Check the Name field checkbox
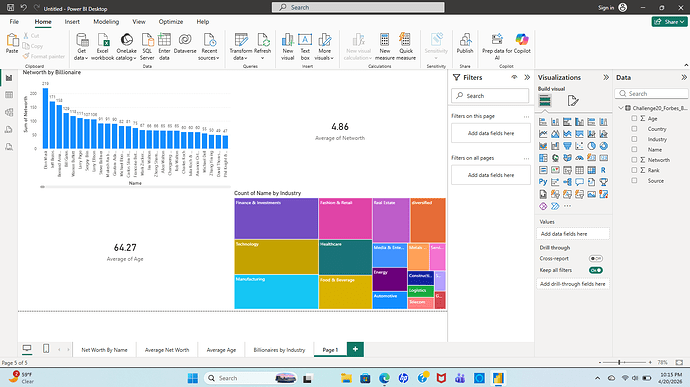 tap(634, 149)
